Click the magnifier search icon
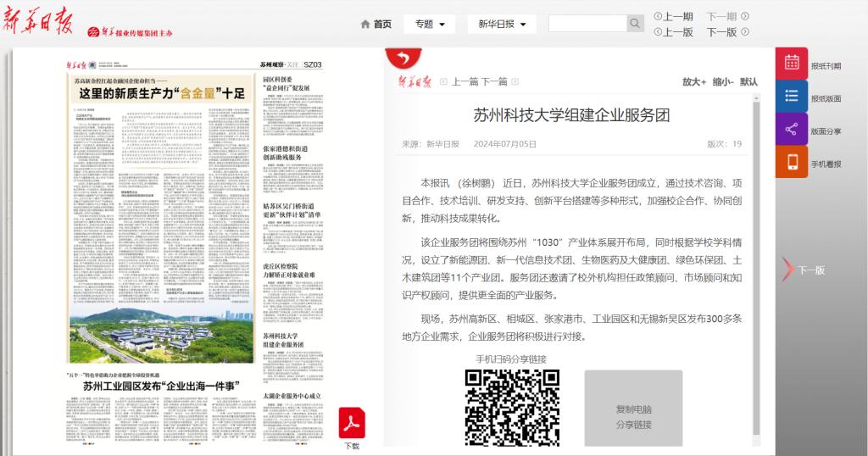This screenshot has width=868, height=456. (635, 23)
